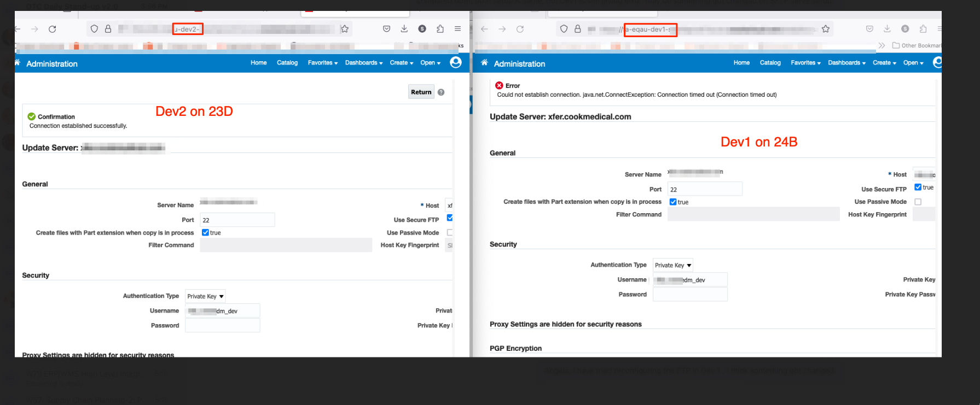Open Pocket icon in left browser toolbar
This screenshot has height=405, width=980.
point(386,29)
